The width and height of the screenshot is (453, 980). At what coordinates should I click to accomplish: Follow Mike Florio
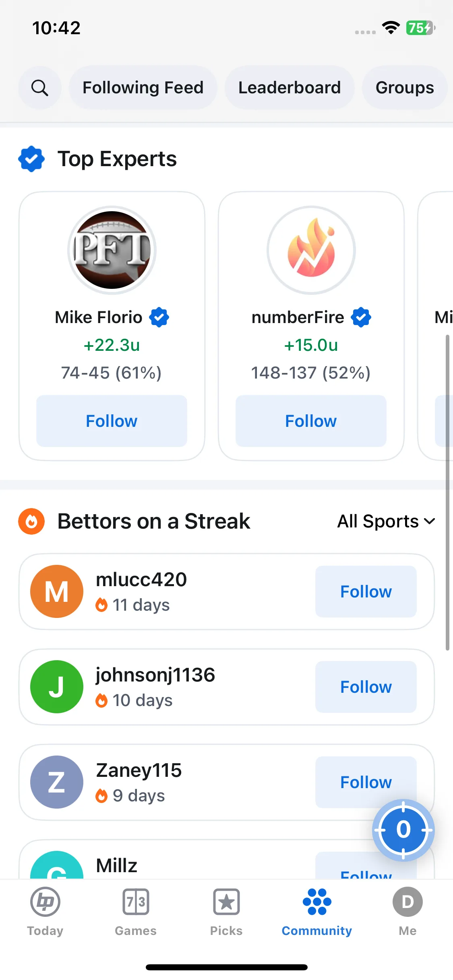click(x=112, y=421)
